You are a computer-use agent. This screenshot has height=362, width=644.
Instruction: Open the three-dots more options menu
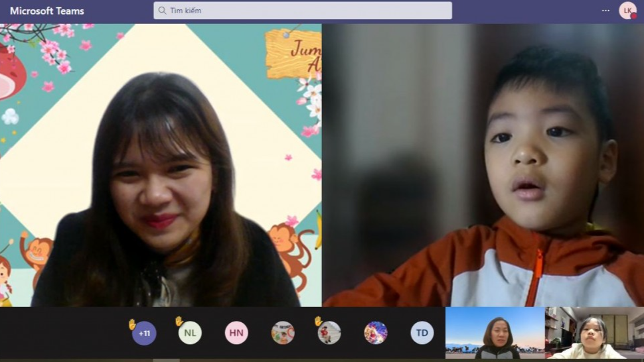click(605, 11)
